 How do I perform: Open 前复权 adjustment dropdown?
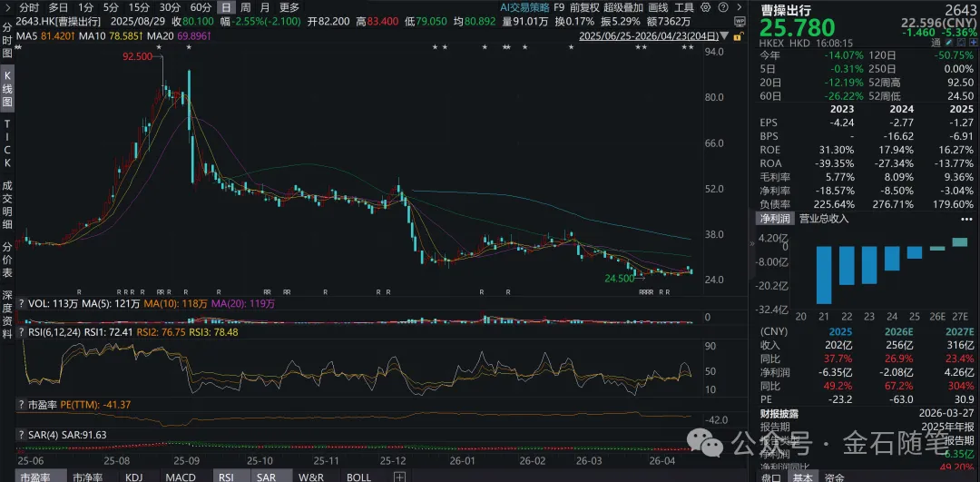(x=584, y=7)
